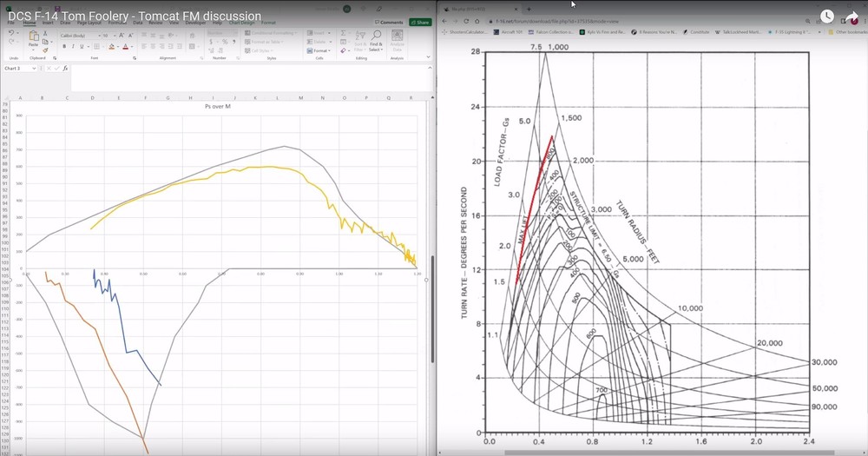868x456 pixels.
Task: Open the Other bookmarks folder
Action: (847, 32)
